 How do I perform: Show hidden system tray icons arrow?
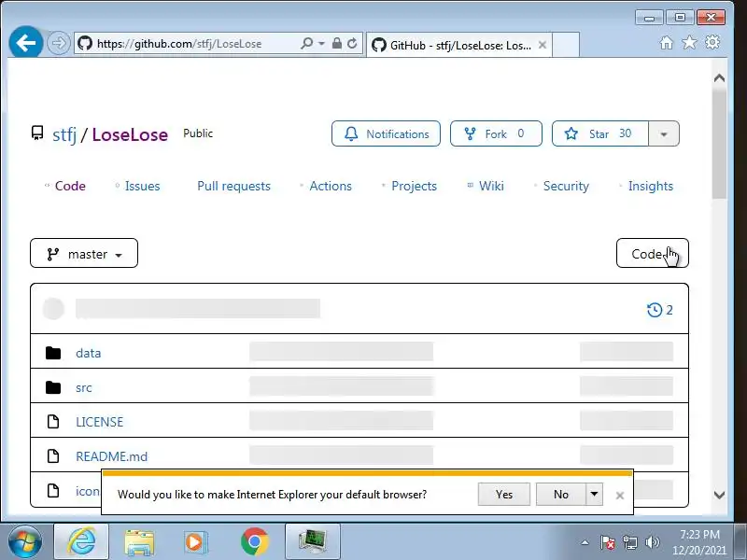pos(585,542)
